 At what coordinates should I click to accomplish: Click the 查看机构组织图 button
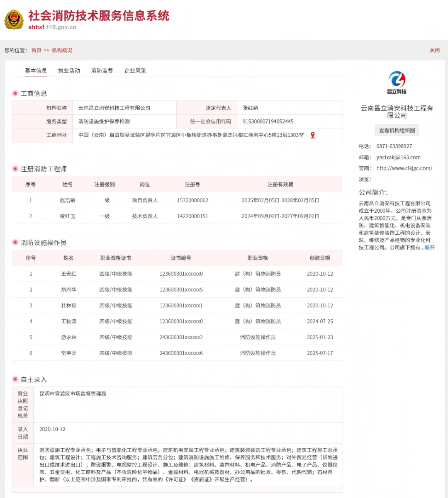(397, 130)
